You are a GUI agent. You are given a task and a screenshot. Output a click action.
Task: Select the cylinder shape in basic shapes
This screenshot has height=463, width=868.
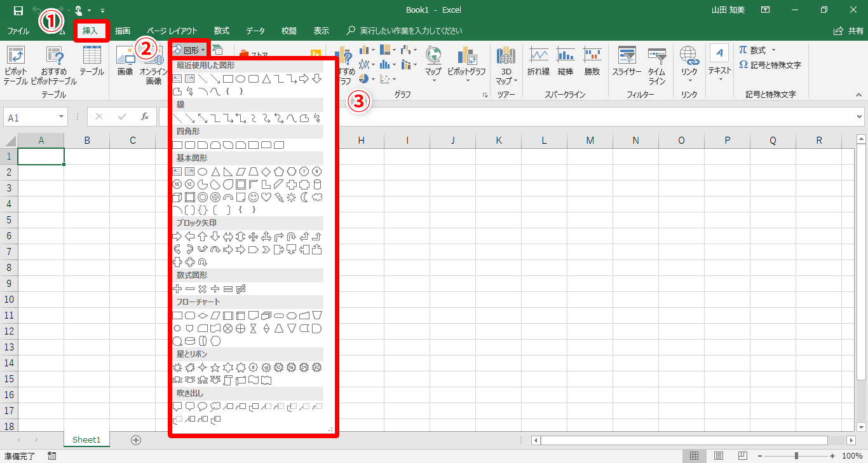[317, 184]
